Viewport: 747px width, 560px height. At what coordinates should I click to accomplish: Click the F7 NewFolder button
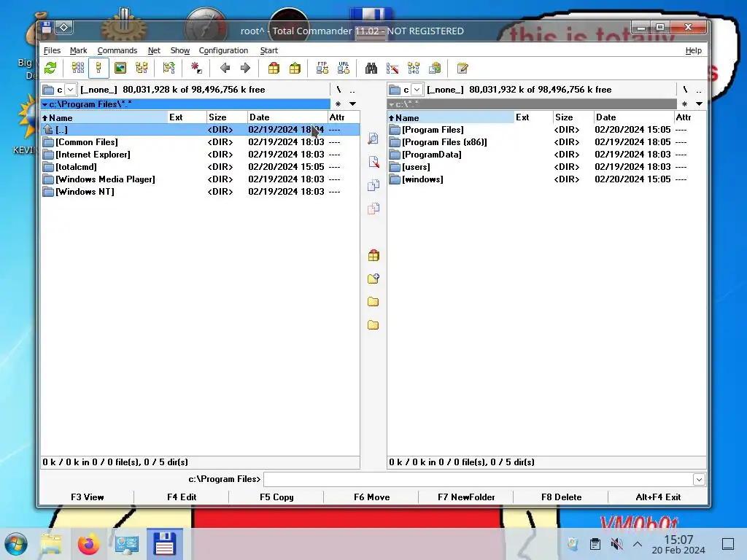[x=466, y=497]
